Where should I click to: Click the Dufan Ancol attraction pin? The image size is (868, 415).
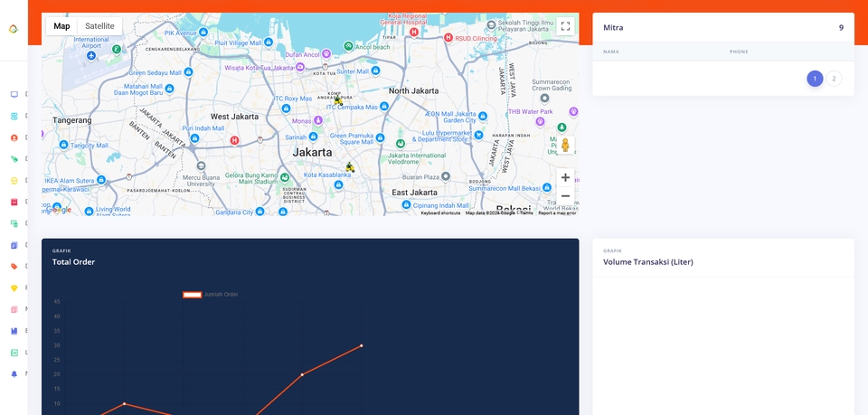click(x=326, y=53)
